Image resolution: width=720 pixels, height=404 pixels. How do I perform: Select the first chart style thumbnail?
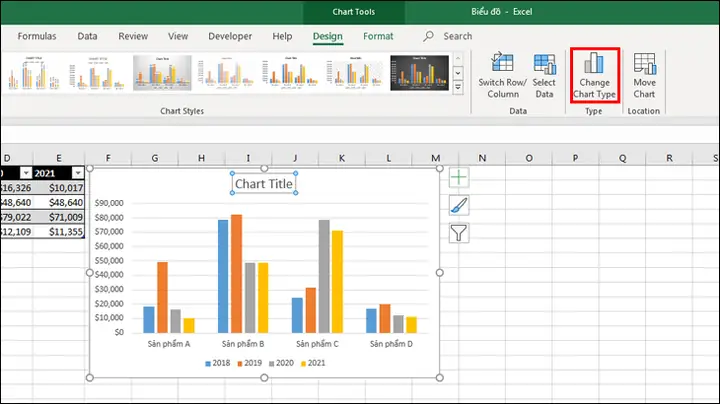pyautogui.click(x=34, y=73)
